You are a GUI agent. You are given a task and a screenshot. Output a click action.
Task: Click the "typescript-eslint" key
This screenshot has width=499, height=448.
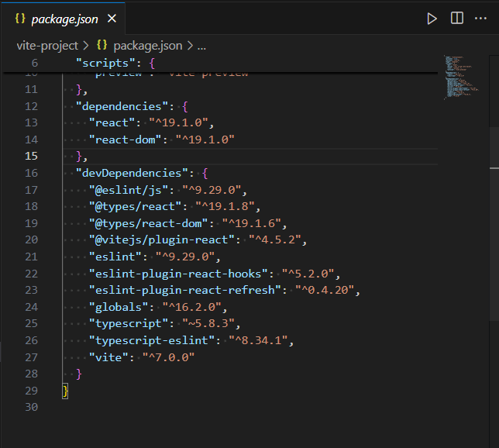pyautogui.click(x=152, y=340)
